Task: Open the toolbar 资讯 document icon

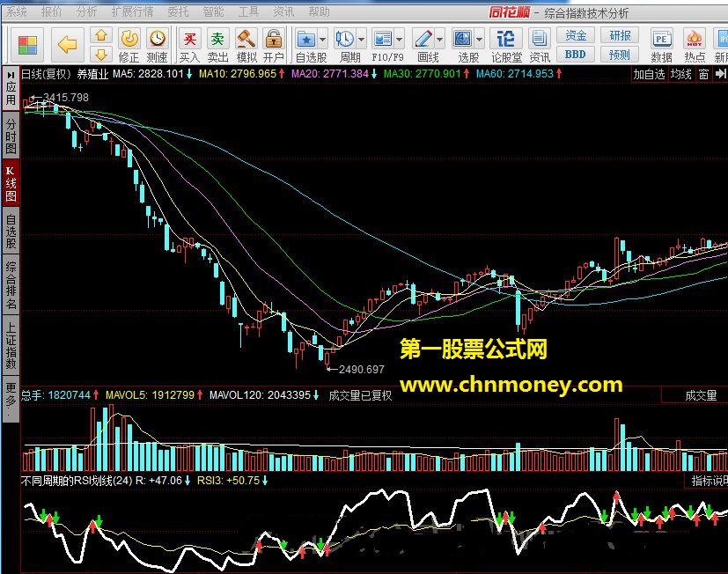Action: click(540, 45)
